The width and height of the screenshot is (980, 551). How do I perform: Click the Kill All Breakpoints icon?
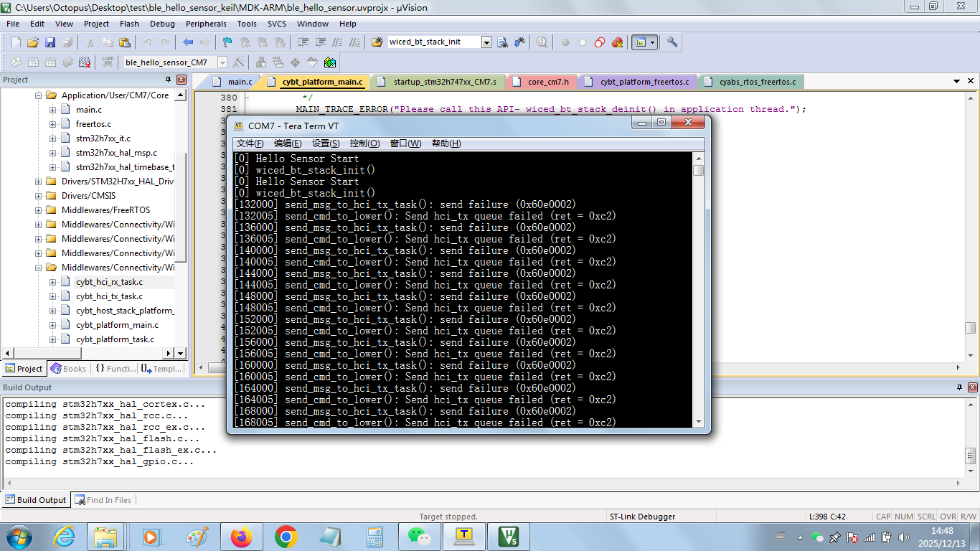point(617,42)
